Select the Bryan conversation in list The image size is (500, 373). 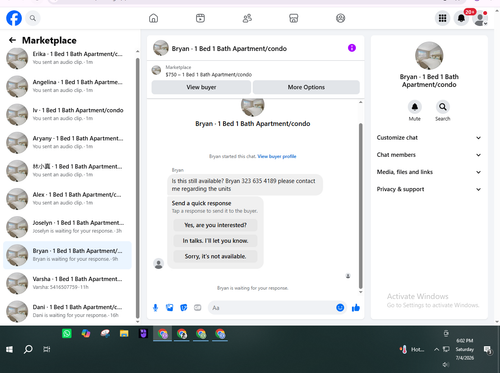(x=67, y=255)
